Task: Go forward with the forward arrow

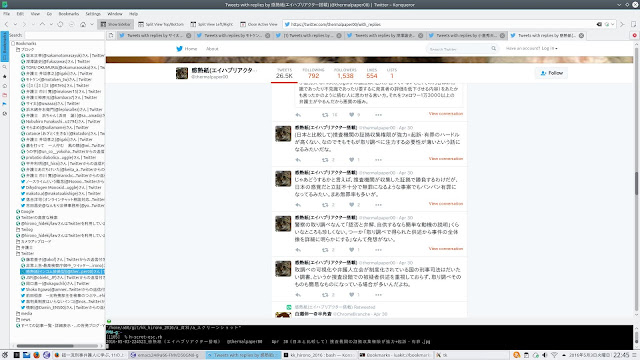Action: (x=24, y=24)
